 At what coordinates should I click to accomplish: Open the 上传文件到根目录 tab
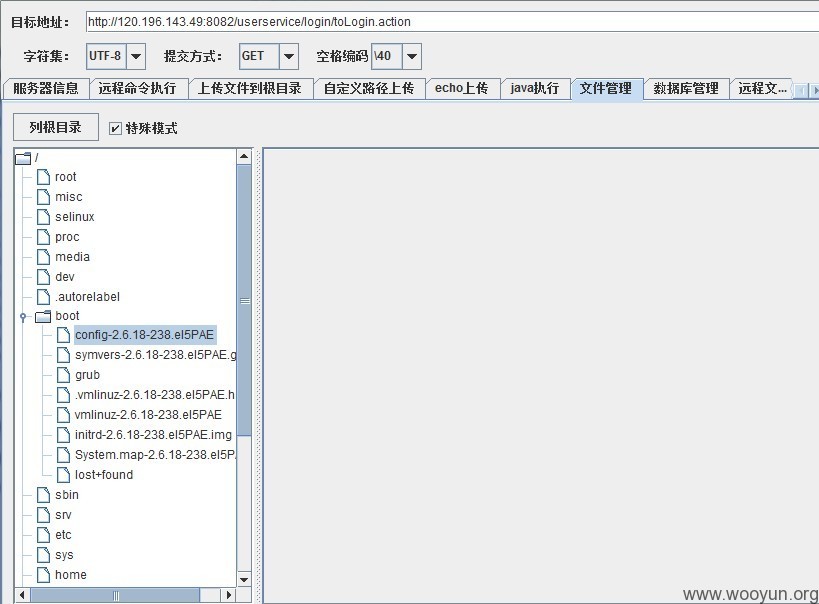pos(250,88)
